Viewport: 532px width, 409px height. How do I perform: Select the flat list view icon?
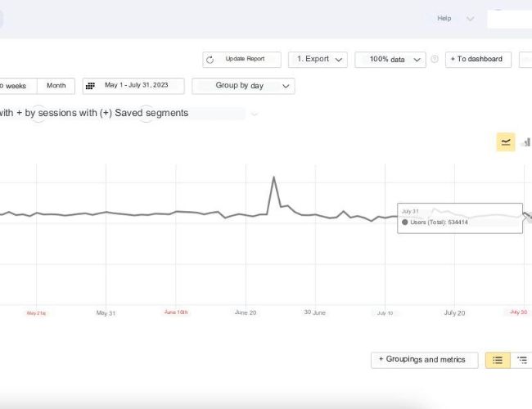[x=498, y=360]
